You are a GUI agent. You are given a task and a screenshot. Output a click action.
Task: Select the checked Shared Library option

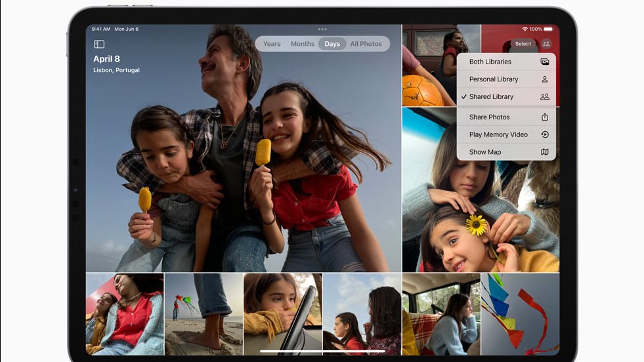[x=491, y=97]
